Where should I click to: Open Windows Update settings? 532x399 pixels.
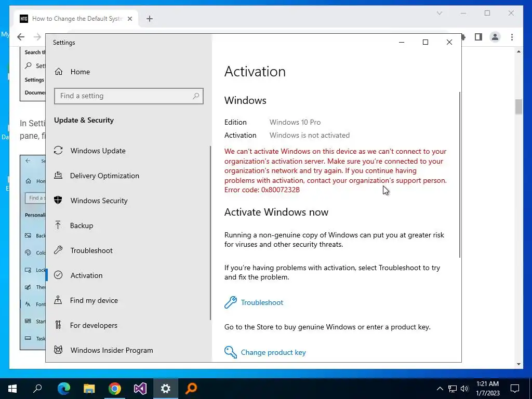click(x=98, y=151)
